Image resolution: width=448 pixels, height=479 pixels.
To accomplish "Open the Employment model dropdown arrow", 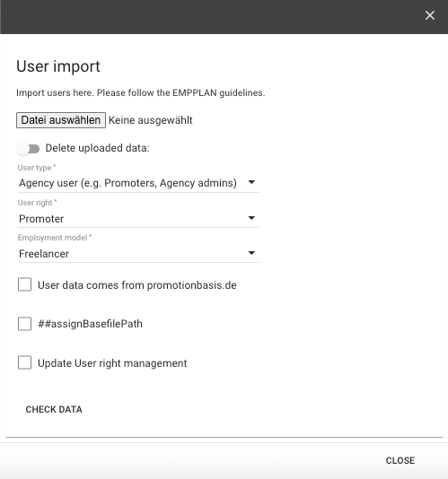I will click(x=251, y=253).
